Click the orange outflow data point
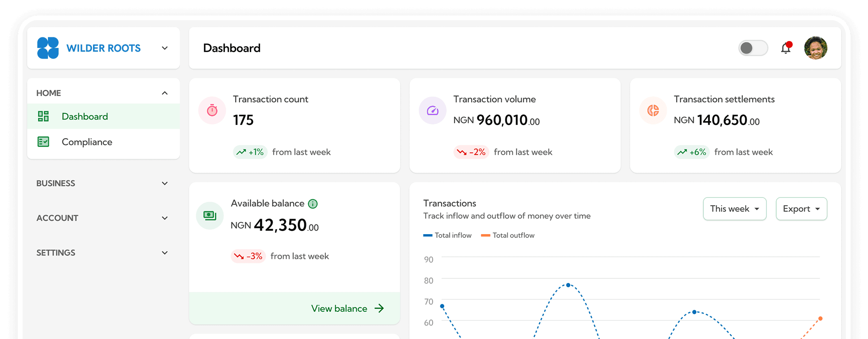Screen dimensions: 868x339 (820, 318)
